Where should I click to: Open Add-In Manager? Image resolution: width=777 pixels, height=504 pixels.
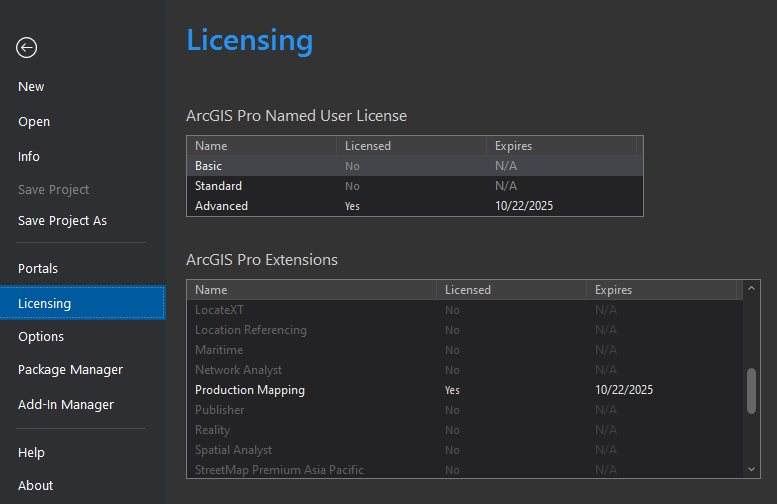66,405
